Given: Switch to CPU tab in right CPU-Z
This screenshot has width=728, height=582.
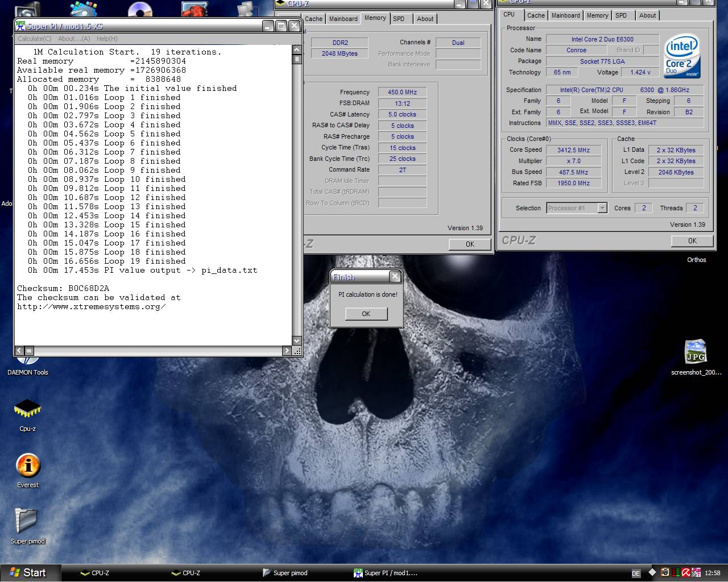Looking at the screenshot, I should tap(509, 15).
